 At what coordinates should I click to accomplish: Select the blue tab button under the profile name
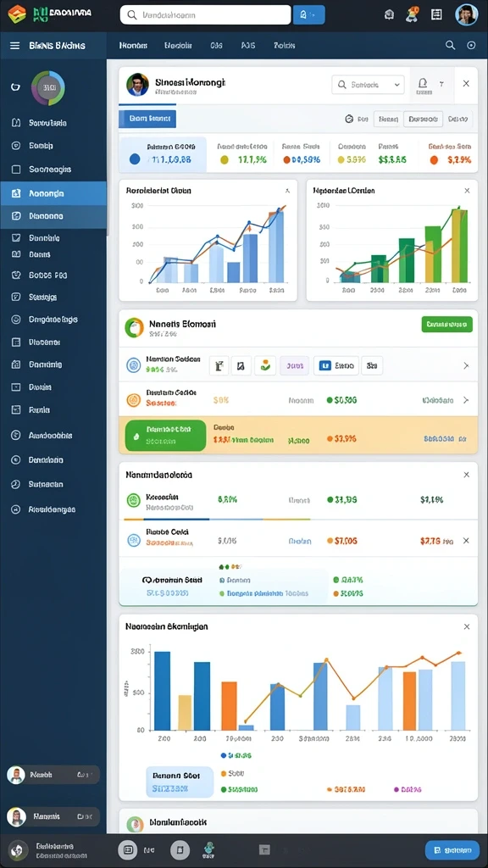(147, 119)
